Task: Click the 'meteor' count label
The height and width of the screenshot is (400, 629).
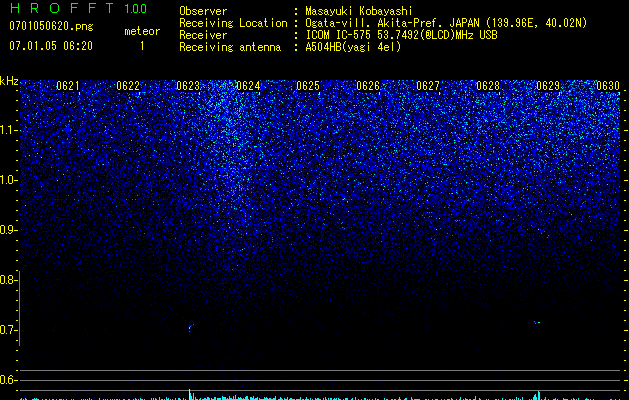Action: coord(142,31)
